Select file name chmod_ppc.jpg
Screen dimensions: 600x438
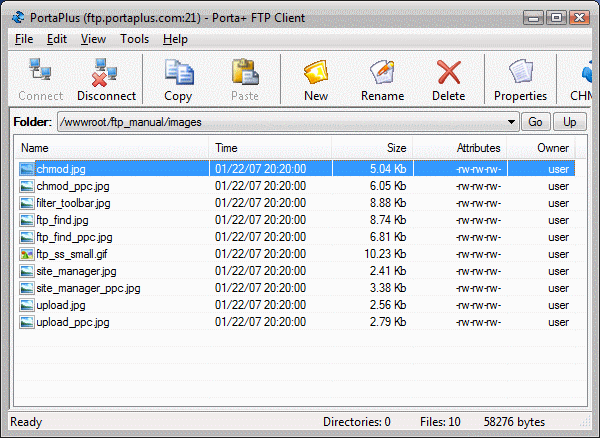click(x=73, y=186)
